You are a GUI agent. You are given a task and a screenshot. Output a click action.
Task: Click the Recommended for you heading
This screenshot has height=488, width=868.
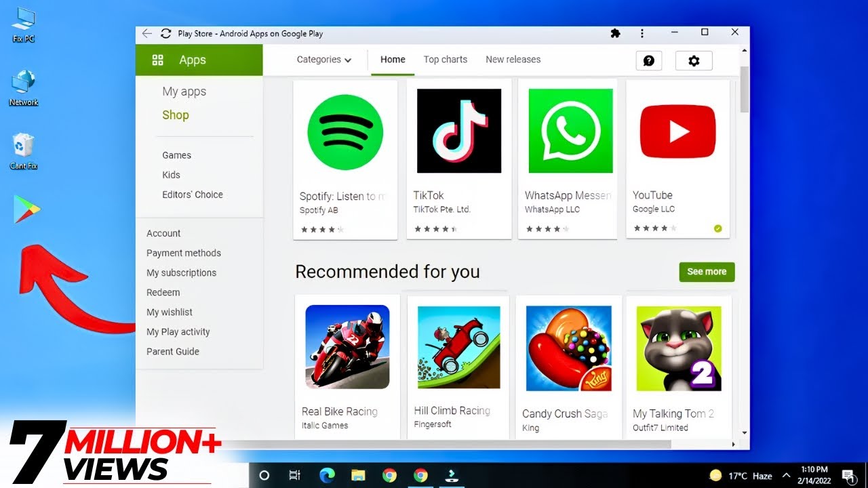[387, 272]
